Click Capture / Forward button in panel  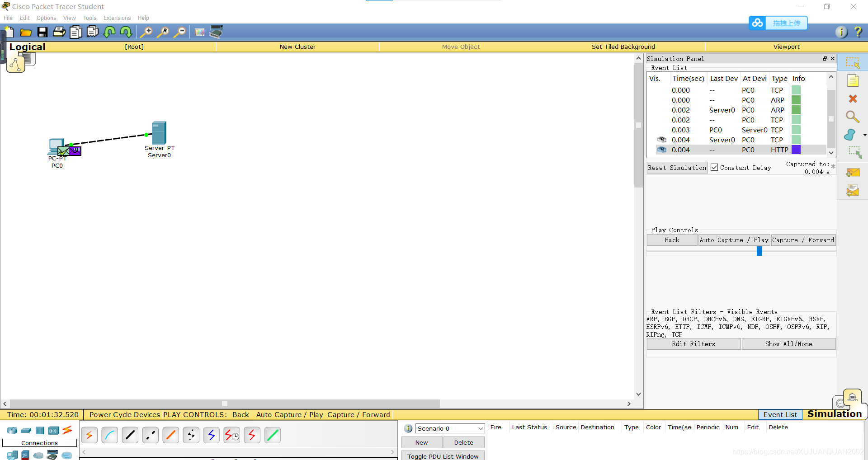[803, 240]
